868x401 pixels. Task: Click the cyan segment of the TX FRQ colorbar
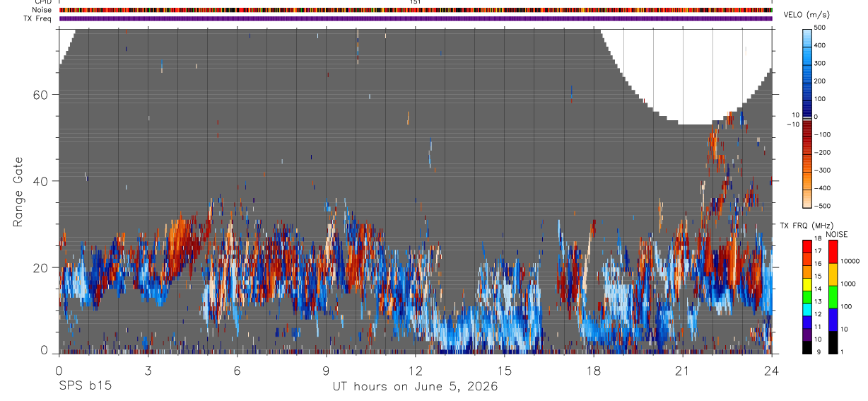coord(807,309)
